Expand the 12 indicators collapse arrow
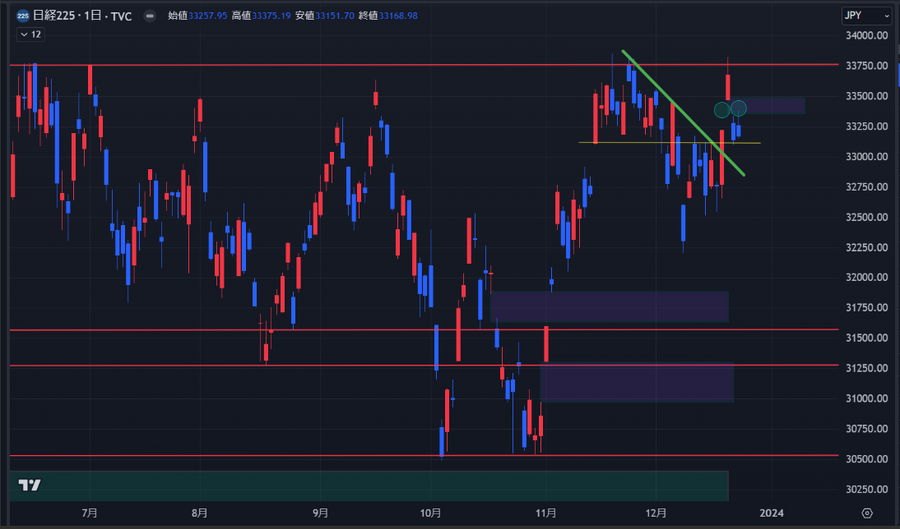The height and width of the screenshot is (529, 900). [x=30, y=34]
